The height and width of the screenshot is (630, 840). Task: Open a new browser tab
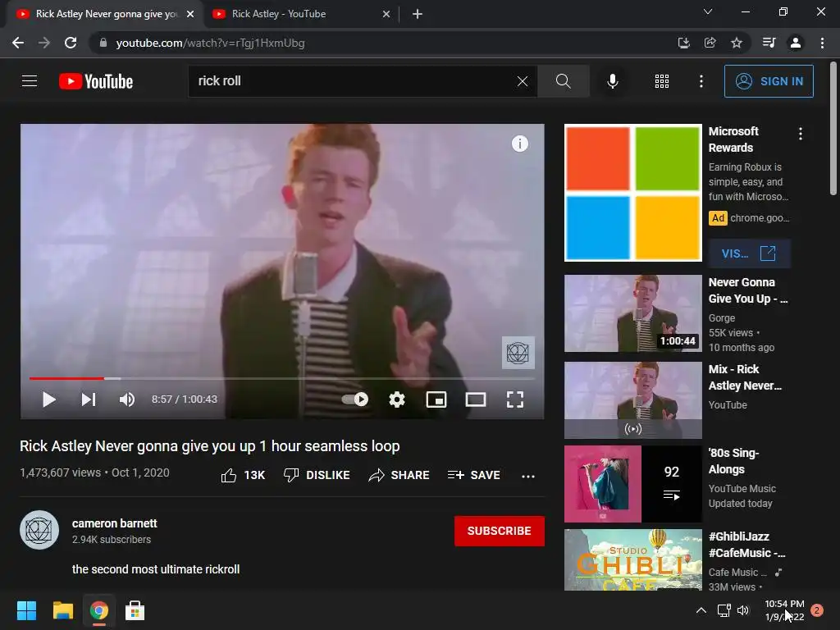(418, 14)
